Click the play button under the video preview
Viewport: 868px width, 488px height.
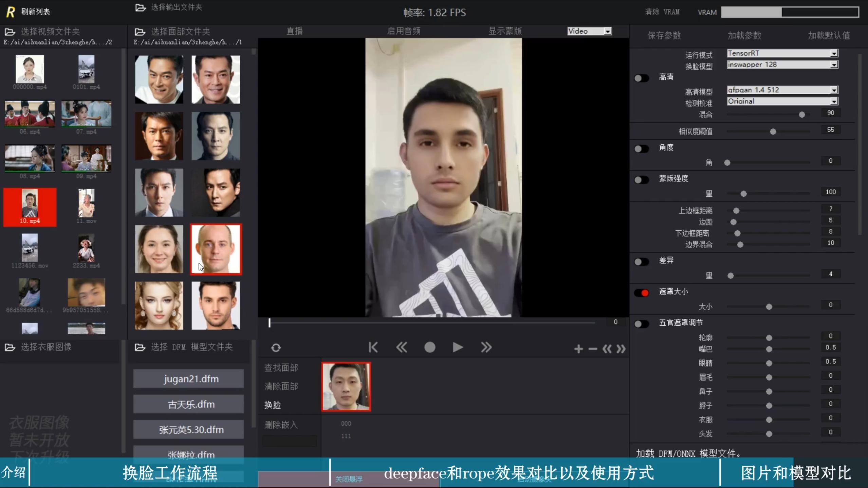(458, 347)
